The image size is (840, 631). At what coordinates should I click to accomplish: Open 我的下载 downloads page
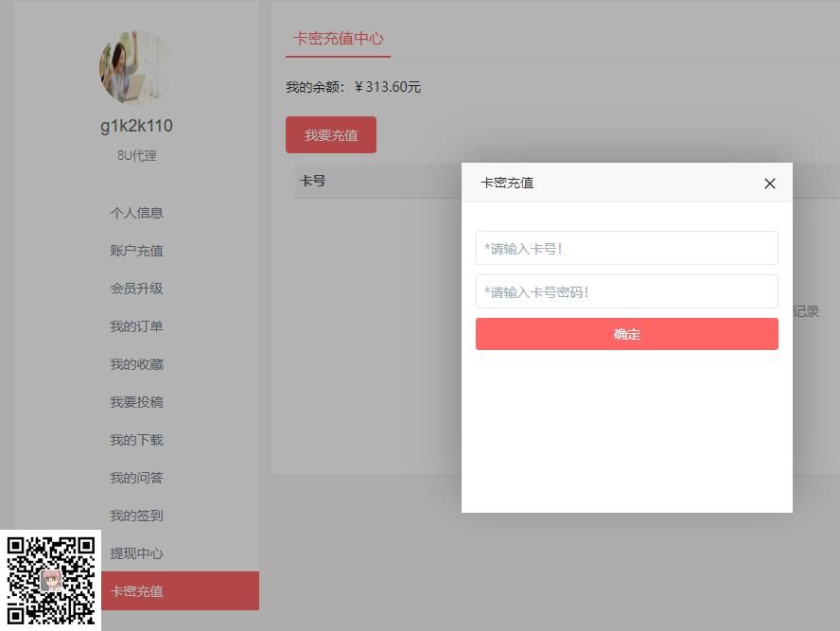click(x=134, y=440)
